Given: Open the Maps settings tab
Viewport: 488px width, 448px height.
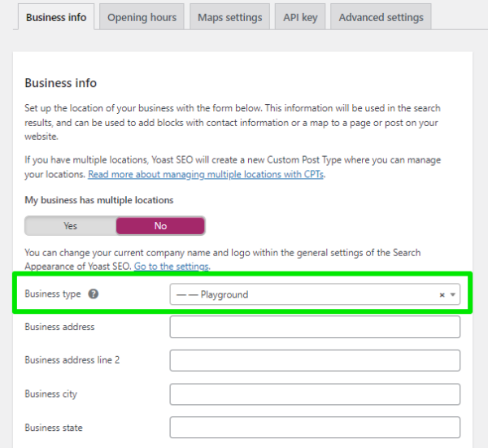Looking at the screenshot, I should coord(229,17).
